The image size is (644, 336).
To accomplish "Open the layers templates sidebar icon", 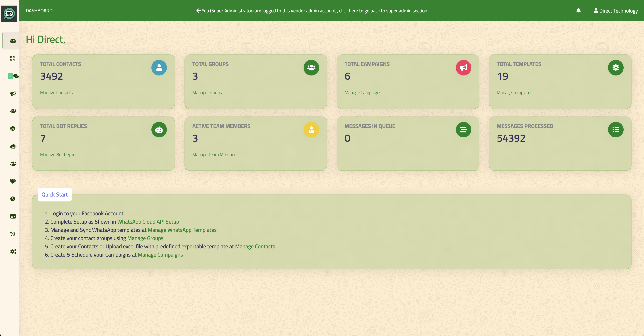I will 13,129.
